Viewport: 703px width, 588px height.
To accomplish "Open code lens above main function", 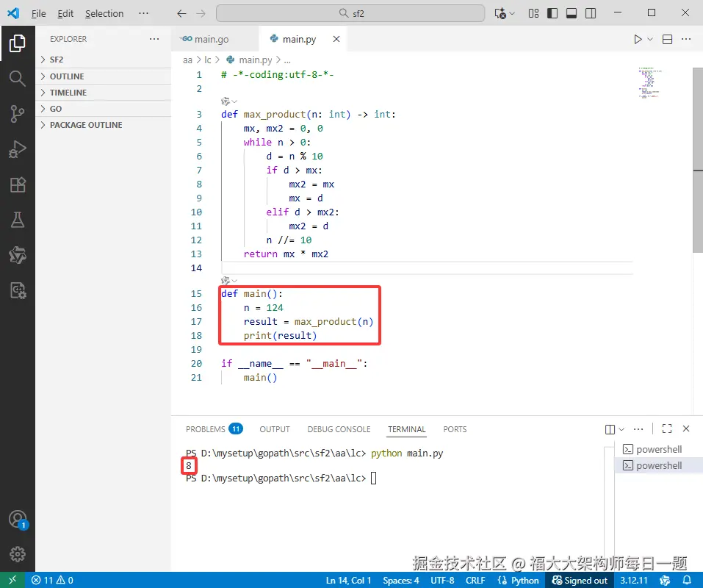I will click(x=229, y=281).
